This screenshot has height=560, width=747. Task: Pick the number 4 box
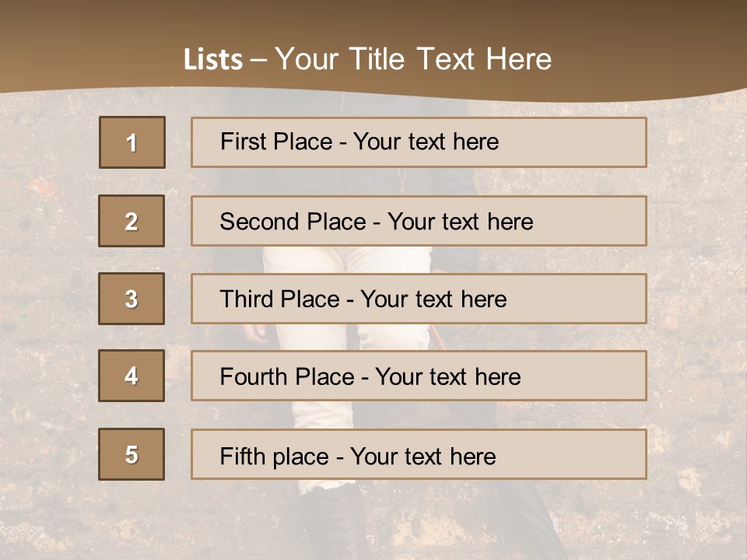132,376
